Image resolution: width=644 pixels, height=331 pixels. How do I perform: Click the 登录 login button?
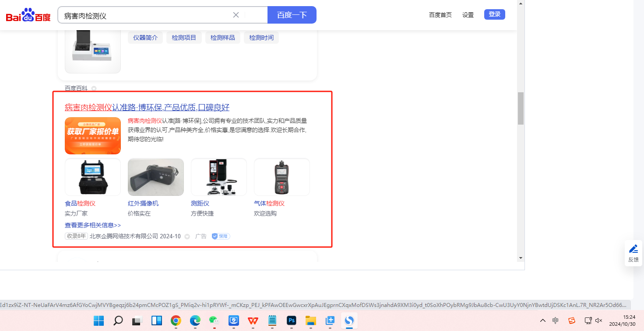[x=495, y=14]
